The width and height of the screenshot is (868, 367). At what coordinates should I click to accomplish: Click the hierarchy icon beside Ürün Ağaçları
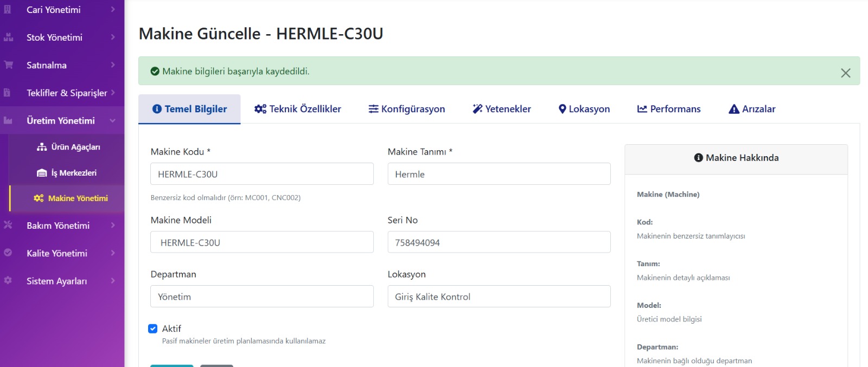42,147
